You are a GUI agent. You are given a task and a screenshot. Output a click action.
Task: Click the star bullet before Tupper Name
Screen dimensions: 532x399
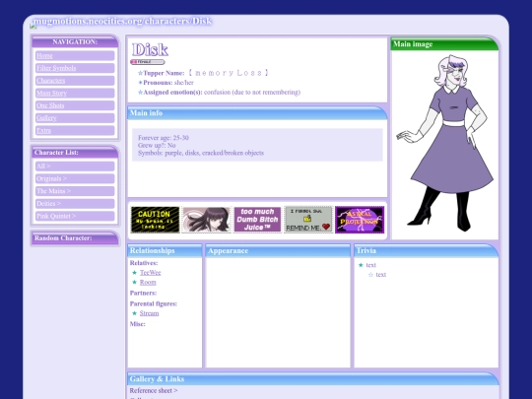point(140,73)
